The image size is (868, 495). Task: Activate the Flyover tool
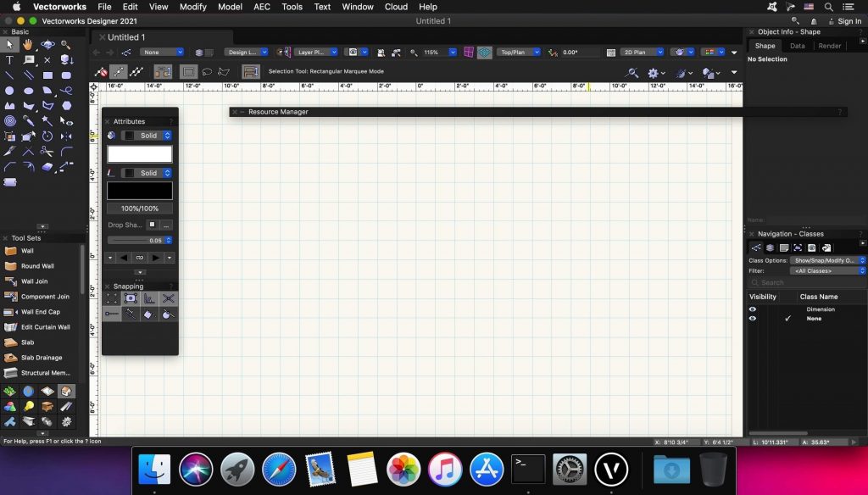click(47, 44)
